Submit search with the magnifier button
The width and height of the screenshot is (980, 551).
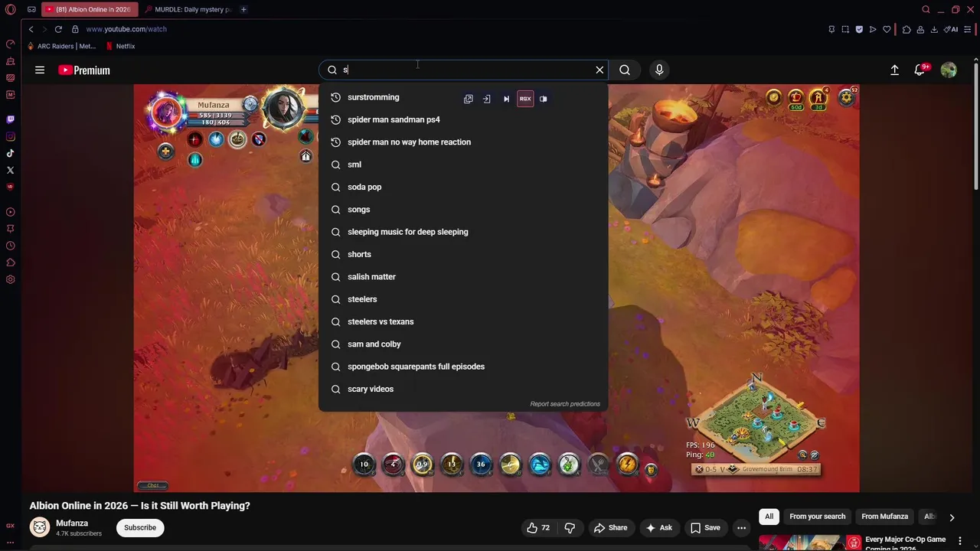coord(625,70)
